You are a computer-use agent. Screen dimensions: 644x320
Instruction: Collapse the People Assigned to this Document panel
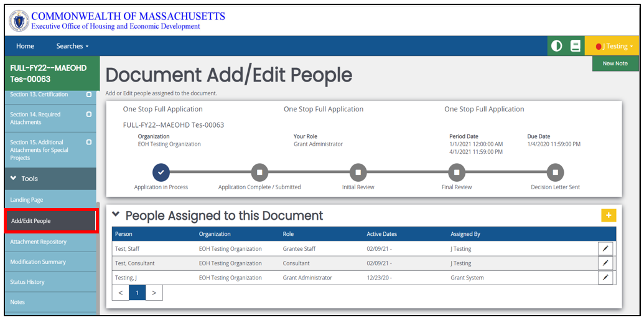click(116, 214)
